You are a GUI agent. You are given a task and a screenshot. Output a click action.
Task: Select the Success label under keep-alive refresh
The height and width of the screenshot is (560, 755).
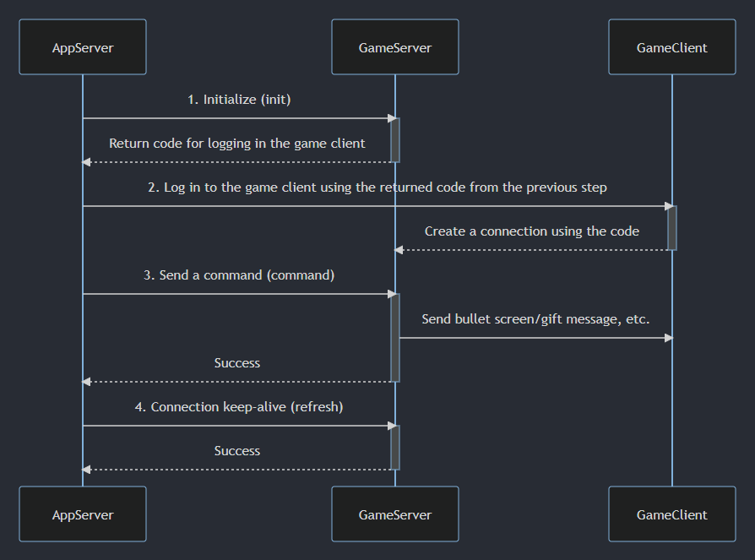(x=237, y=451)
